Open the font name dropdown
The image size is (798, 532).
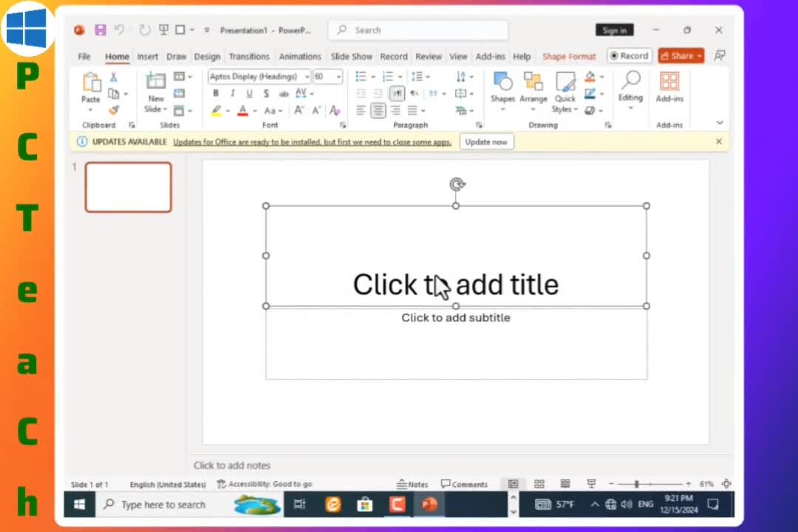[307, 77]
